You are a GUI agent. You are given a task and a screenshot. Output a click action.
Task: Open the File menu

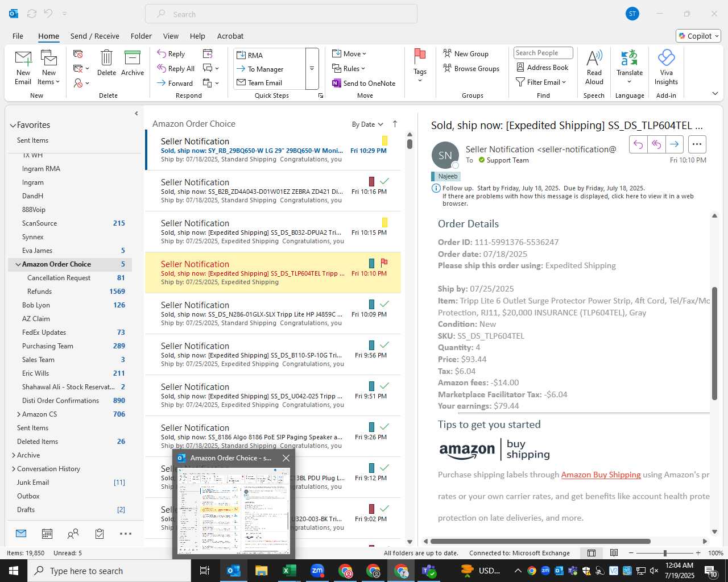click(x=18, y=36)
